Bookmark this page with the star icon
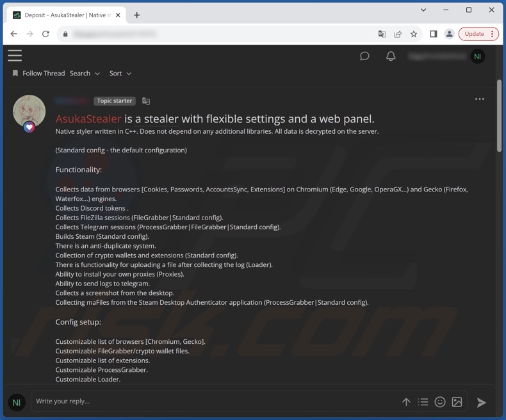This screenshot has height=420, width=506. click(414, 34)
